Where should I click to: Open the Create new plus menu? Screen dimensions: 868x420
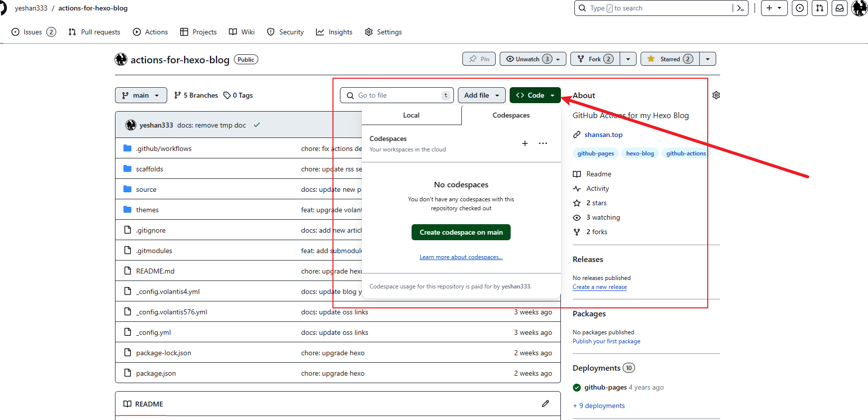774,8
